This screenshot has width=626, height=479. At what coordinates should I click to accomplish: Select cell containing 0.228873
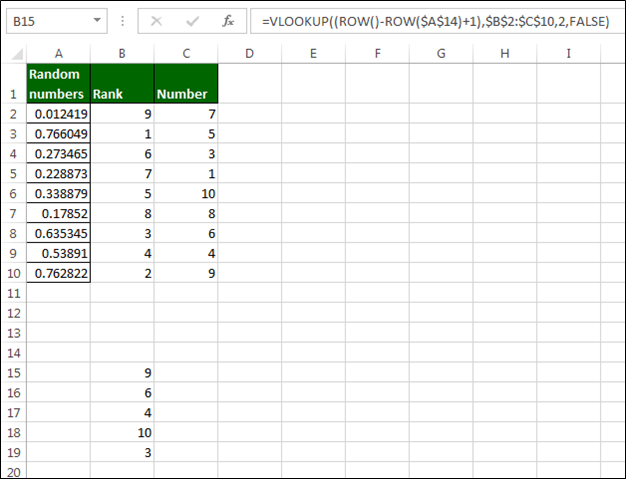click(59, 174)
